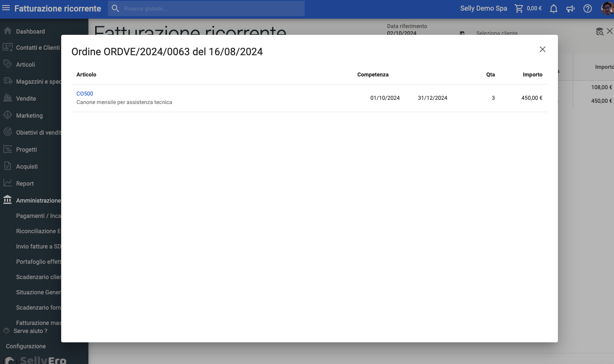Click the Magazzini truck icon
Screen dimensions: 614x364
8,81
